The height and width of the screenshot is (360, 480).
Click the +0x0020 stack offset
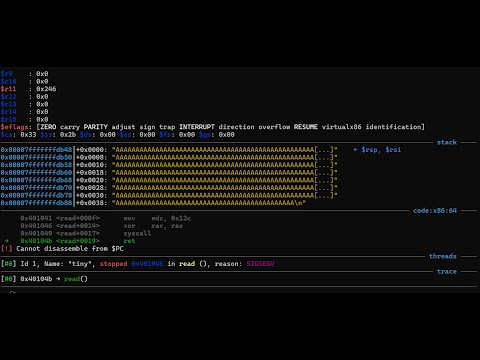[90, 180]
